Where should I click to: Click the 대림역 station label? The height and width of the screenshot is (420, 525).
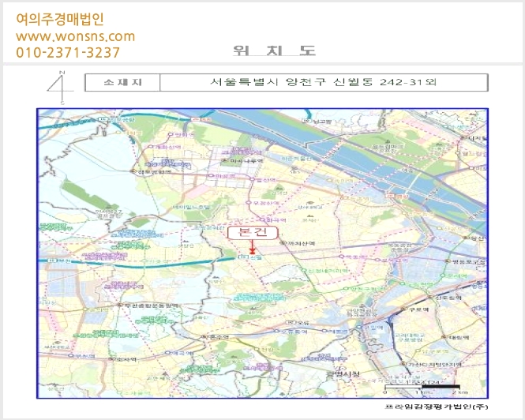pyautogui.click(x=457, y=337)
